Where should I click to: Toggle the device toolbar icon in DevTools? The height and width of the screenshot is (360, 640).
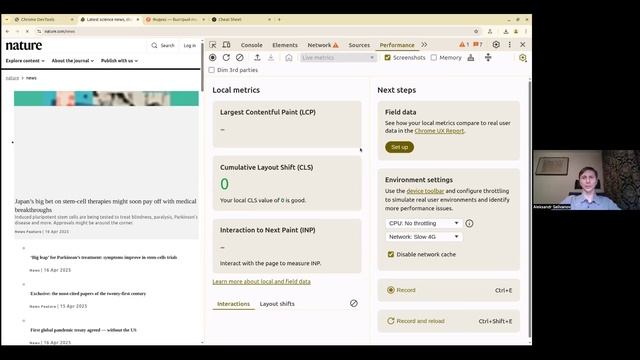tap(226, 45)
